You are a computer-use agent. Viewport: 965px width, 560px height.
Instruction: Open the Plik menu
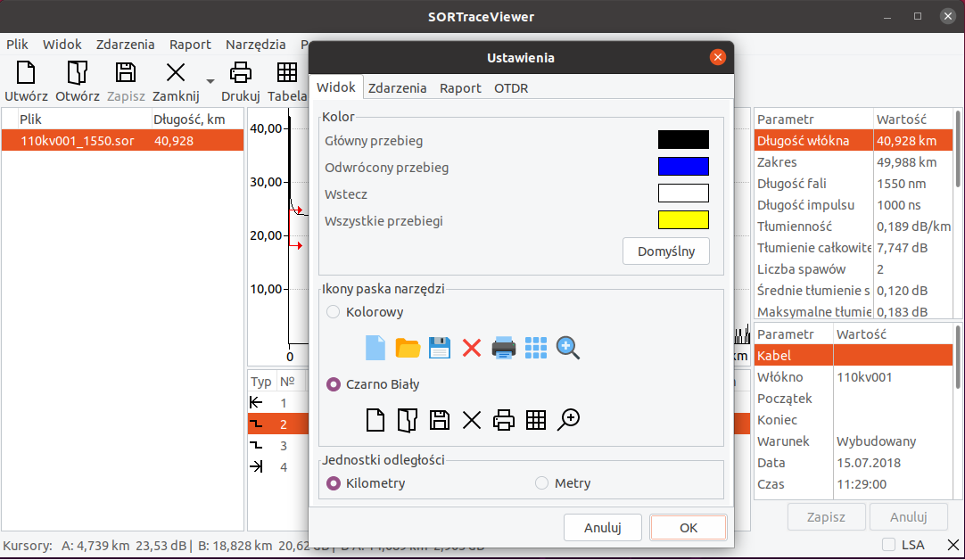pos(19,45)
